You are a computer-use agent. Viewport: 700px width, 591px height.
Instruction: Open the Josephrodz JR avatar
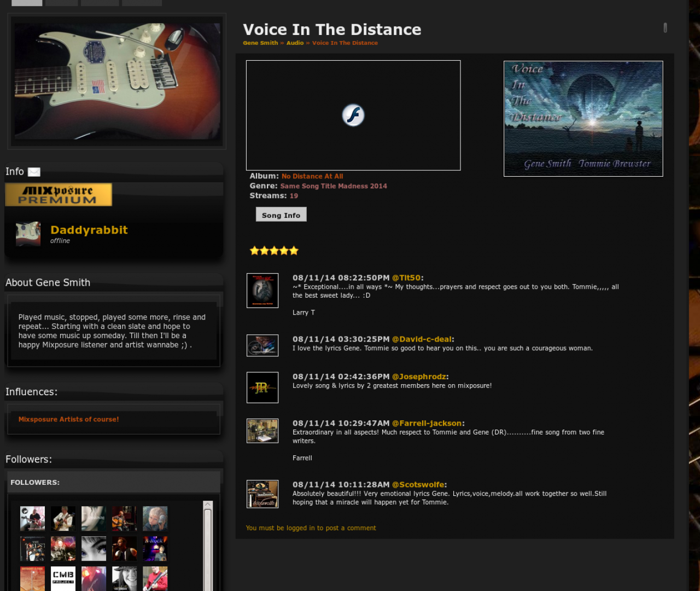(x=262, y=387)
